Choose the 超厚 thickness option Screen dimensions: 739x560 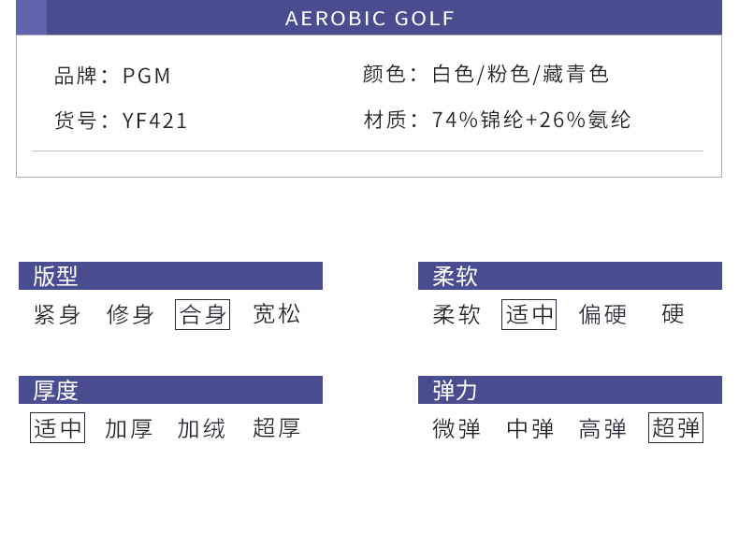[277, 428]
